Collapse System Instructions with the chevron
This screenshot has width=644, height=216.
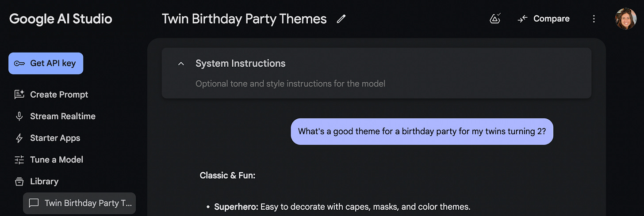(x=180, y=64)
